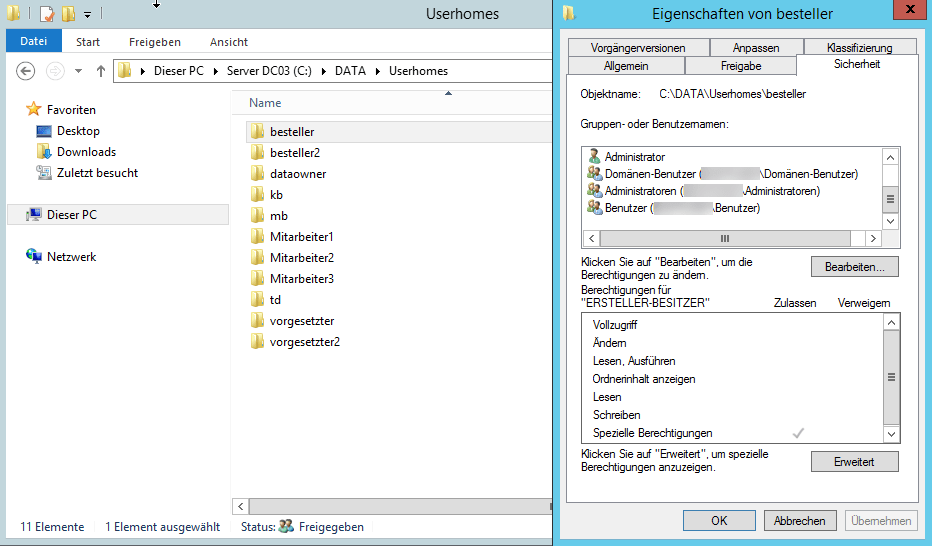932x546 pixels.
Task: Click the Bearbeiten... button
Action: [854, 267]
